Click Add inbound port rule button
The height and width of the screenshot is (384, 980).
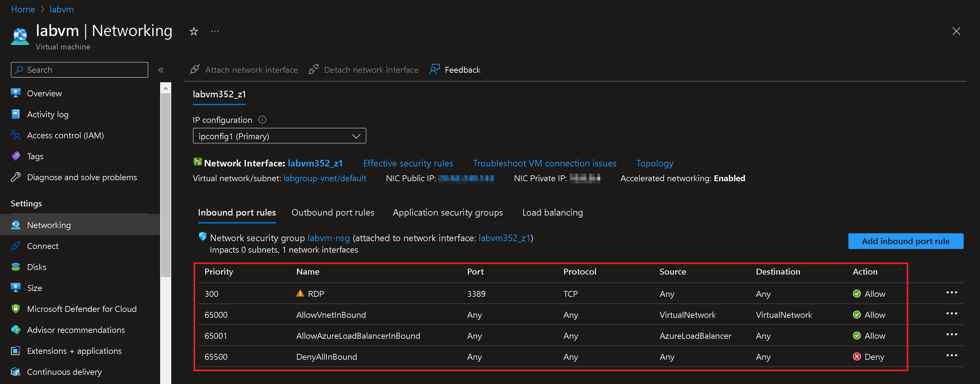905,241
